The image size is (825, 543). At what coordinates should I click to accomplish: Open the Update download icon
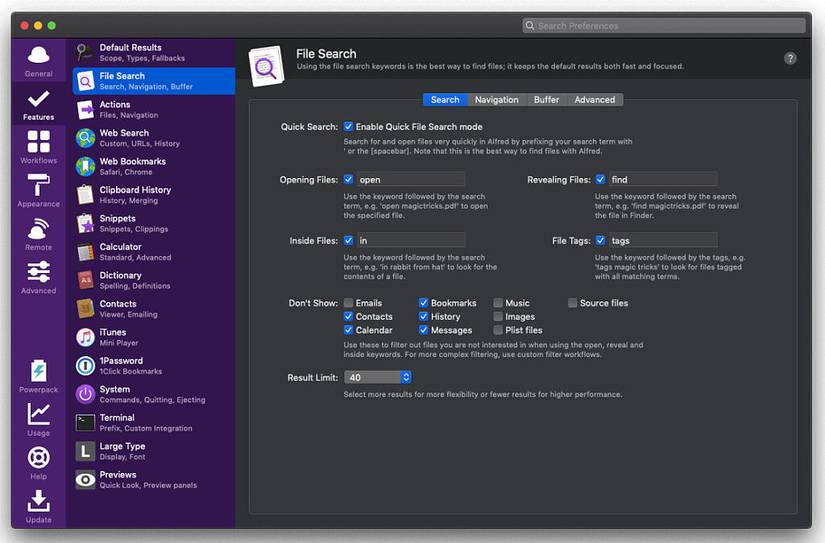click(x=38, y=501)
